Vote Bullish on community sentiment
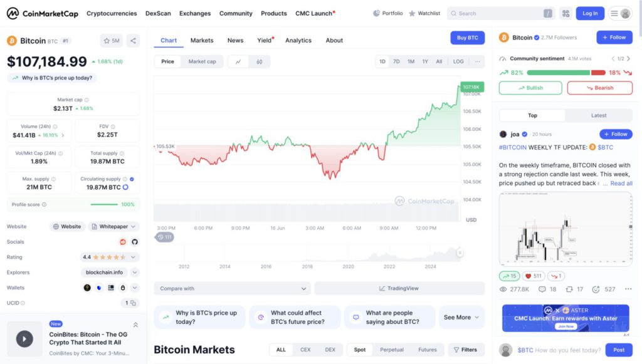 coord(530,88)
